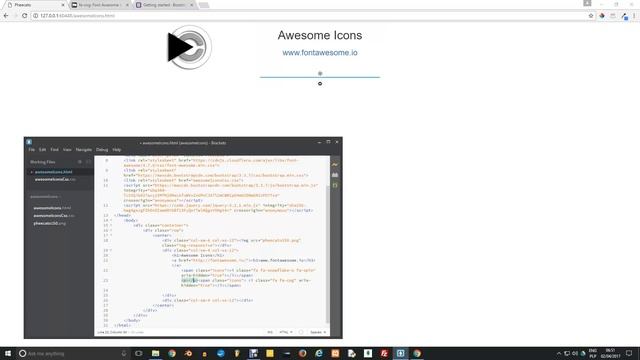
Task: Open the File menu in Brackets
Action: tap(31, 150)
